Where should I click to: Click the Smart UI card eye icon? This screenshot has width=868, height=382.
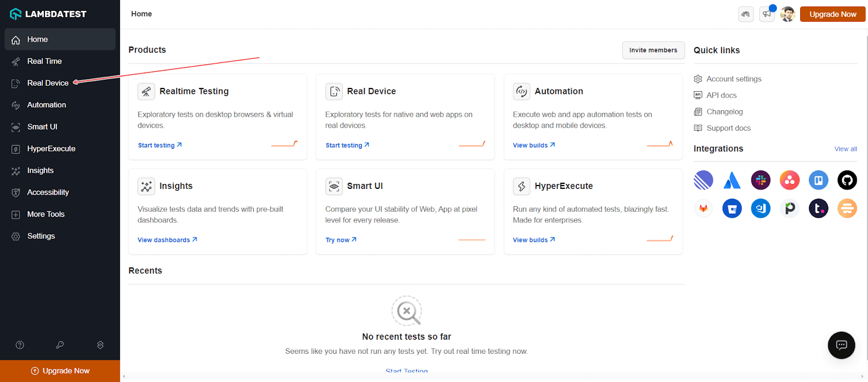(x=334, y=186)
